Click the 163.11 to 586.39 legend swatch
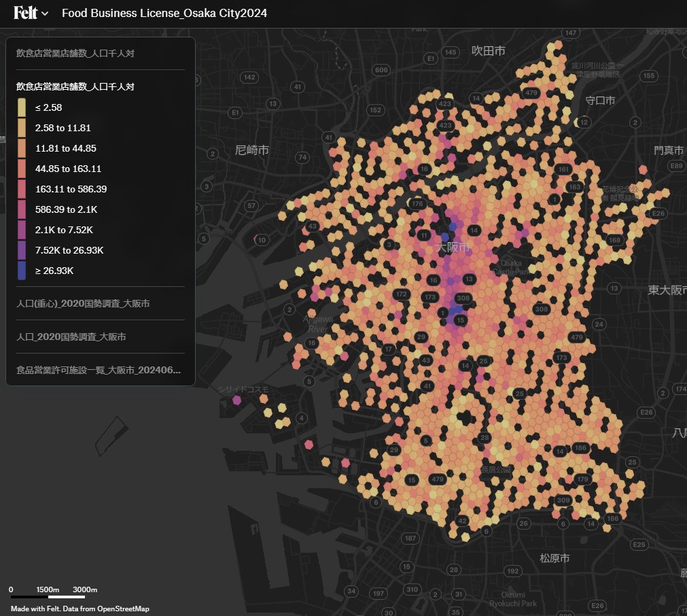 (22, 189)
